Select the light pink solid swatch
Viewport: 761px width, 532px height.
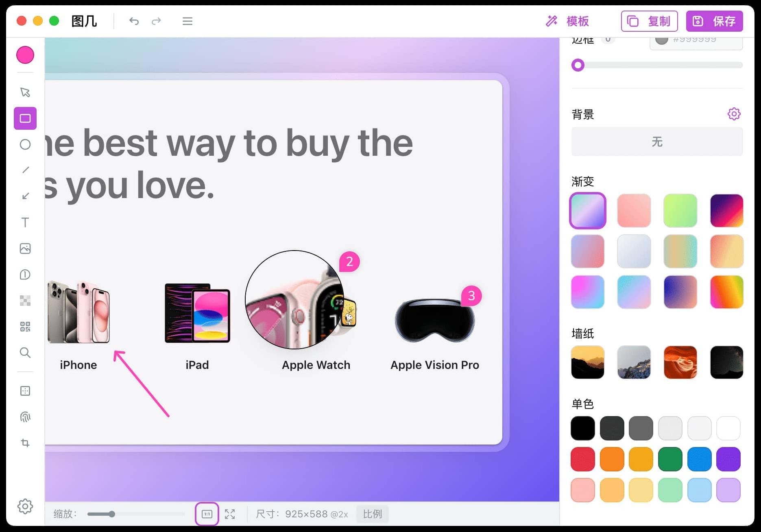pyautogui.click(x=583, y=490)
